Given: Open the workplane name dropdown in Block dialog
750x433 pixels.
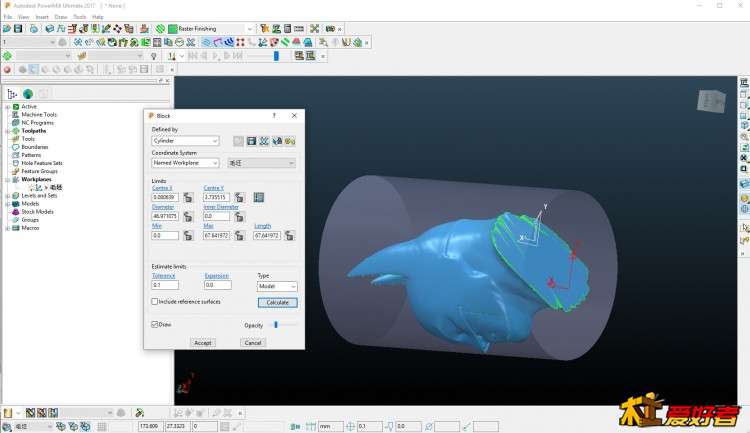Looking at the screenshot, I should (x=261, y=163).
